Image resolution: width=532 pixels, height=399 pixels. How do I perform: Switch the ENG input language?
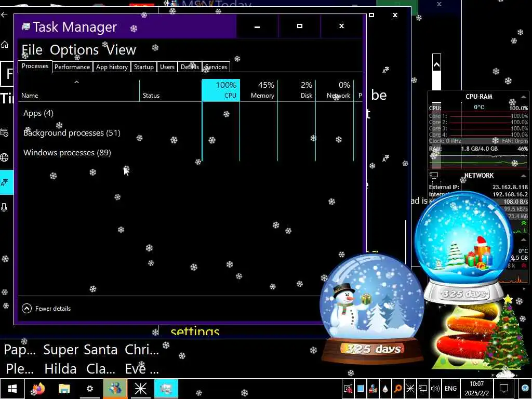(x=450, y=389)
